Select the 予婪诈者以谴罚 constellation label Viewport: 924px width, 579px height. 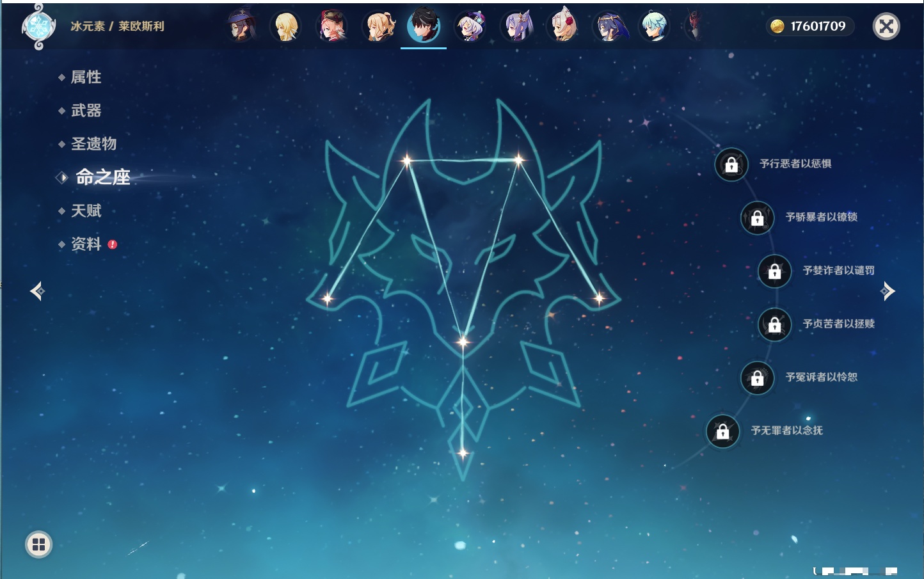click(839, 271)
